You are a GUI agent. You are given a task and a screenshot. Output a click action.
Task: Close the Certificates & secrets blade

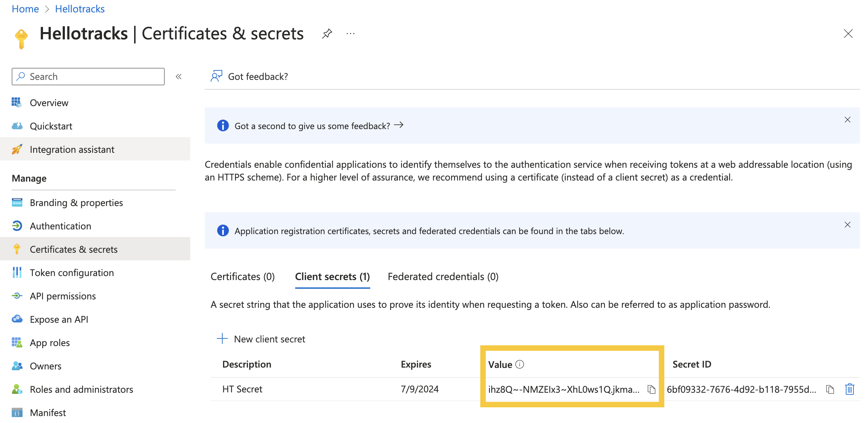(848, 34)
